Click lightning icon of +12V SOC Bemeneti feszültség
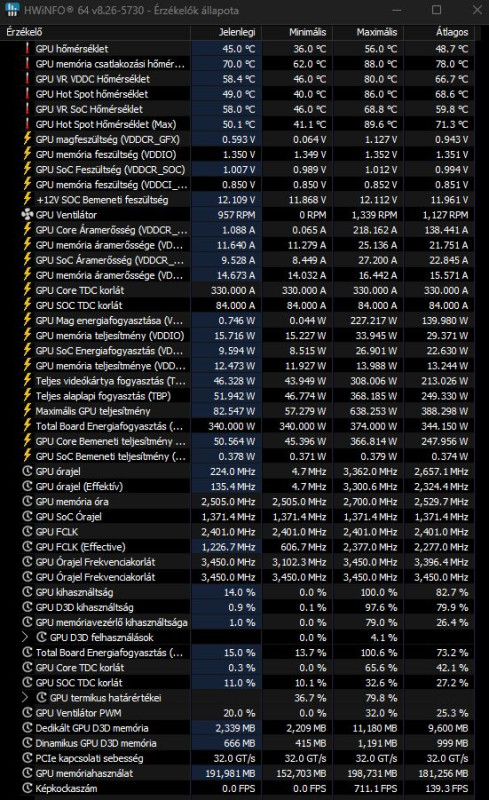The width and height of the screenshot is (489, 800). [28, 199]
